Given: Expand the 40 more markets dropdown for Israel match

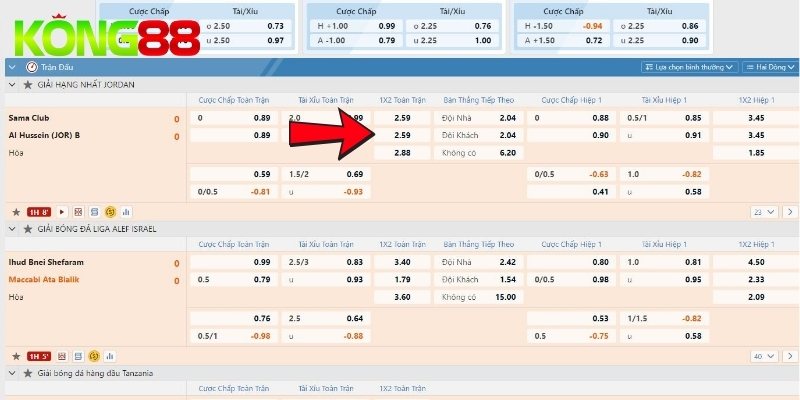Looking at the screenshot, I should click(x=763, y=356).
